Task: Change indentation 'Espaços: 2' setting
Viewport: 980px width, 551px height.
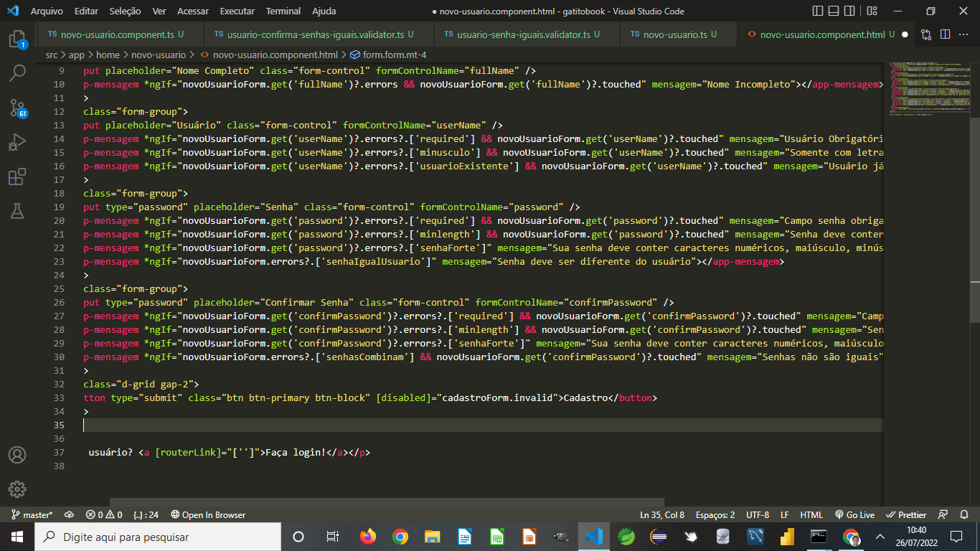Action: (x=715, y=515)
